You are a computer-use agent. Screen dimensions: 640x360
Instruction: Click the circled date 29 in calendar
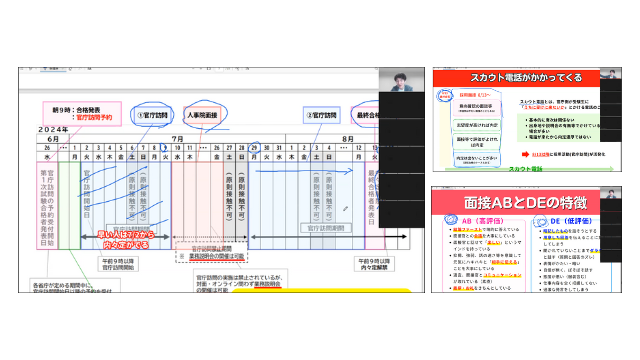[254, 147]
